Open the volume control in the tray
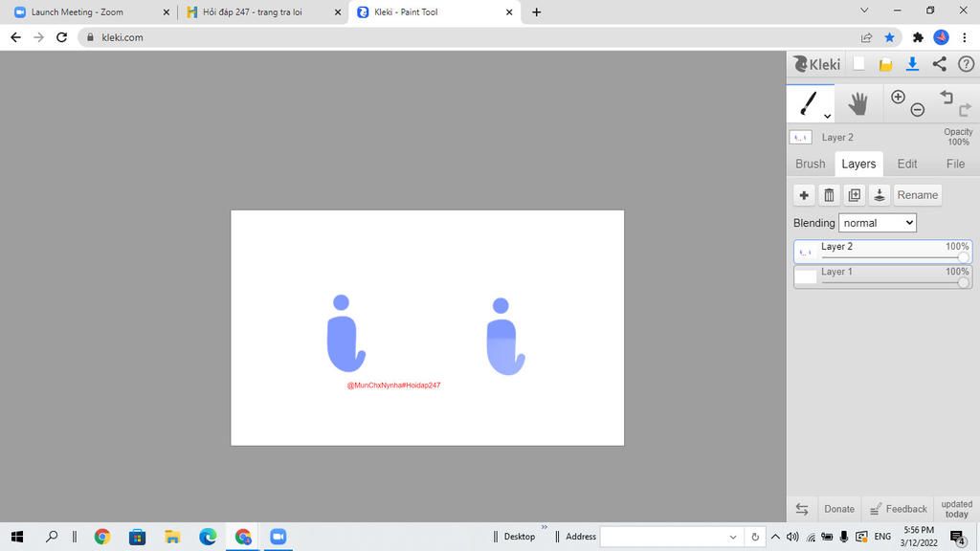The image size is (980, 551). click(x=792, y=537)
